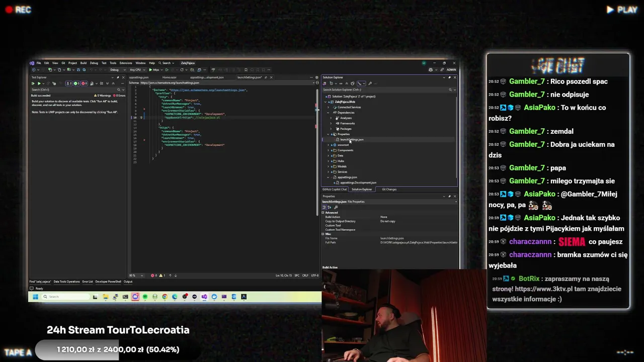The image size is (644, 362).
Task: Switch to the Home.razor tab
Action: pyautogui.click(x=170, y=77)
